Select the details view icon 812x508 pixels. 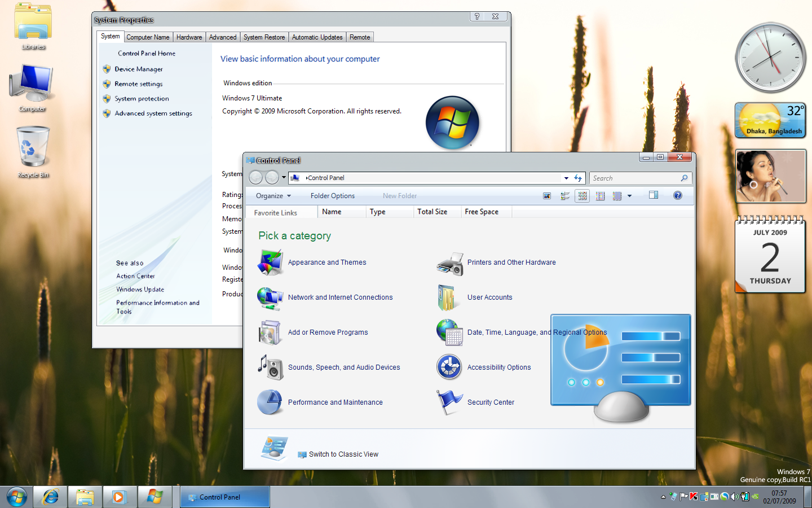pyautogui.click(x=617, y=196)
